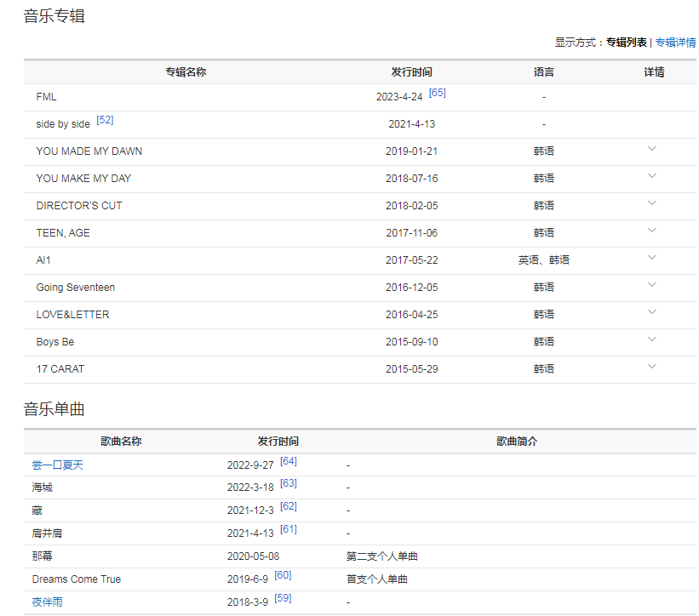Expand details for Going Seventeen album
Screen dimensions: 699x616
point(652,285)
